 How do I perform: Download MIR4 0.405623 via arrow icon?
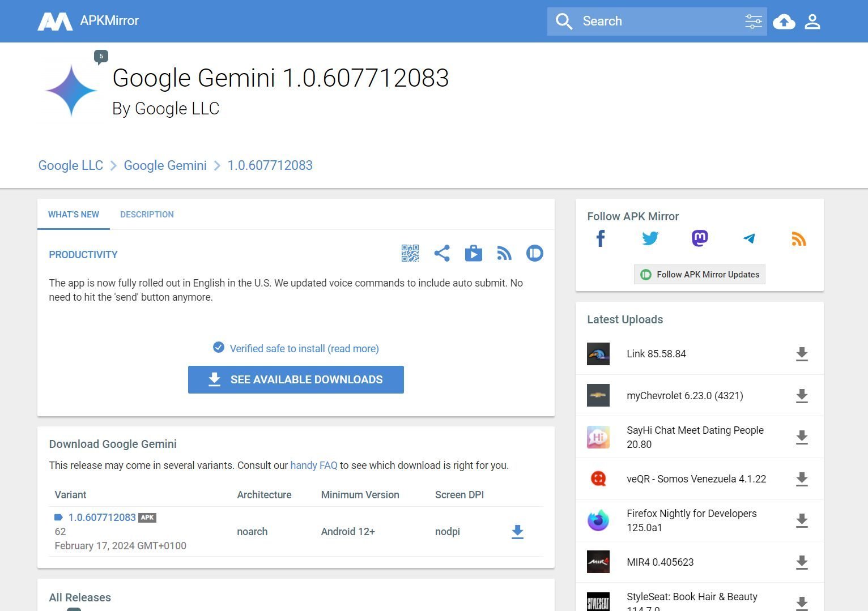802,562
